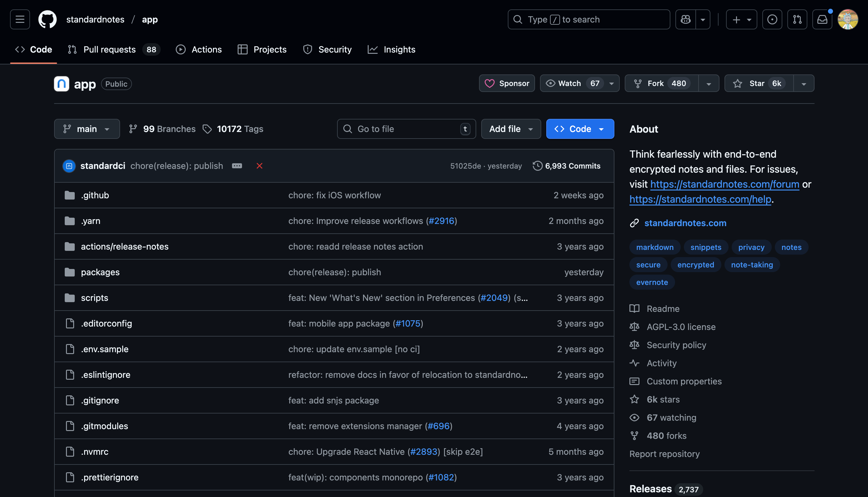Open the notifications inbox icon

click(822, 19)
